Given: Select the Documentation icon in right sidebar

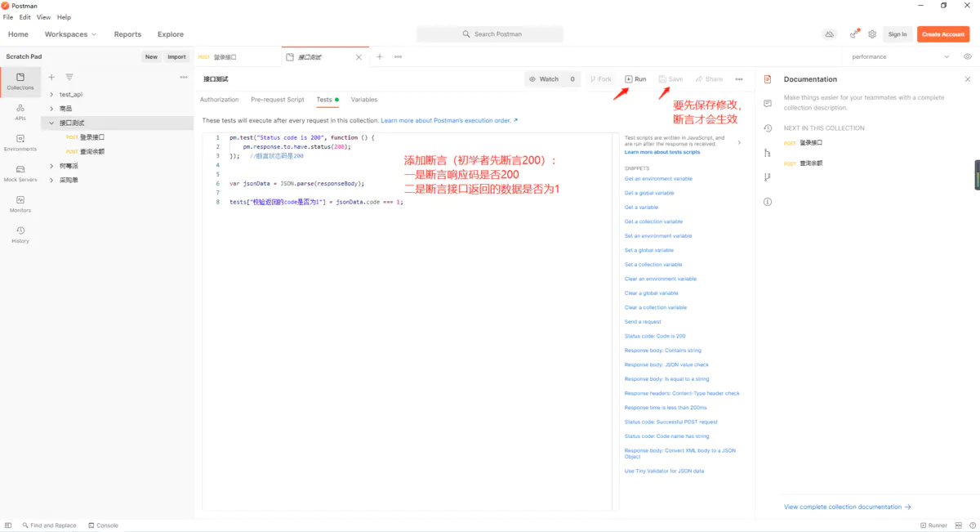Looking at the screenshot, I should click(768, 79).
